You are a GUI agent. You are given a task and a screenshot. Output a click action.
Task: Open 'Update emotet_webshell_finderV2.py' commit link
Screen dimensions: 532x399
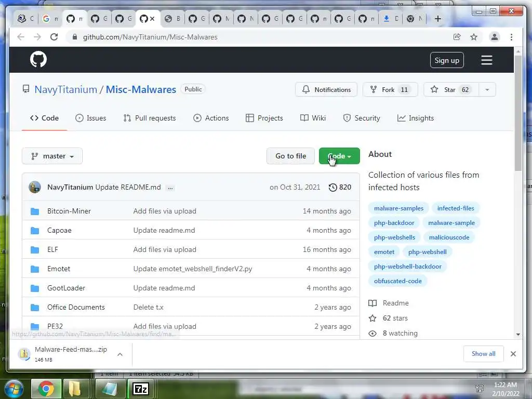[193, 269]
